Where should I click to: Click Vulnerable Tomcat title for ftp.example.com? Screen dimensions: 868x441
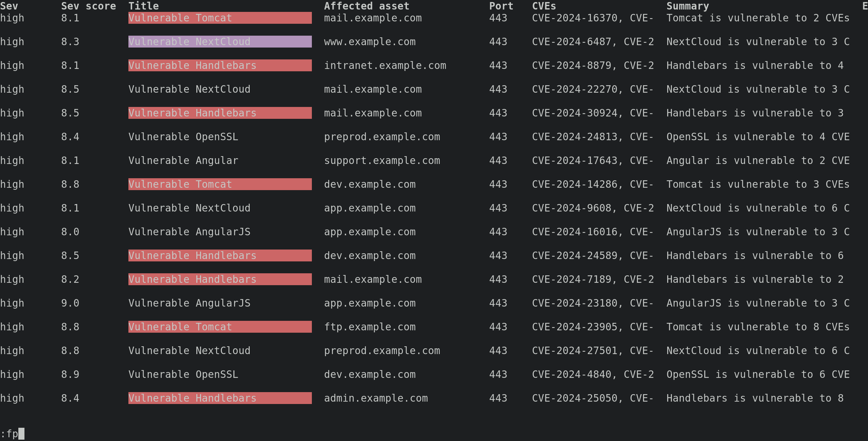tap(220, 327)
